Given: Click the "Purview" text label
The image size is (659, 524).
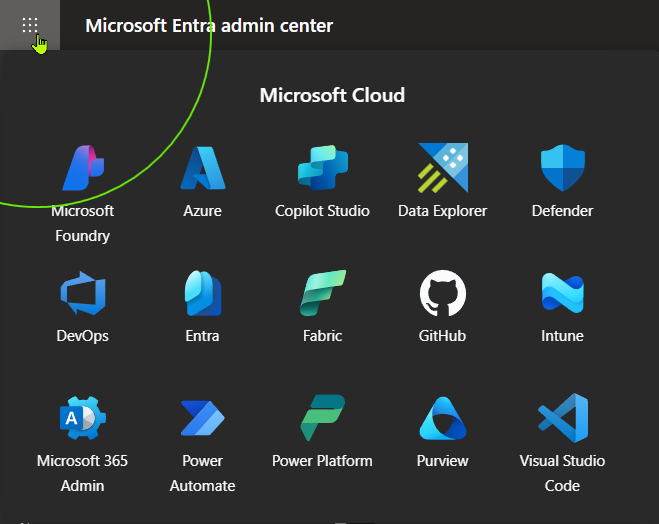Looking at the screenshot, I should (443, 461).
